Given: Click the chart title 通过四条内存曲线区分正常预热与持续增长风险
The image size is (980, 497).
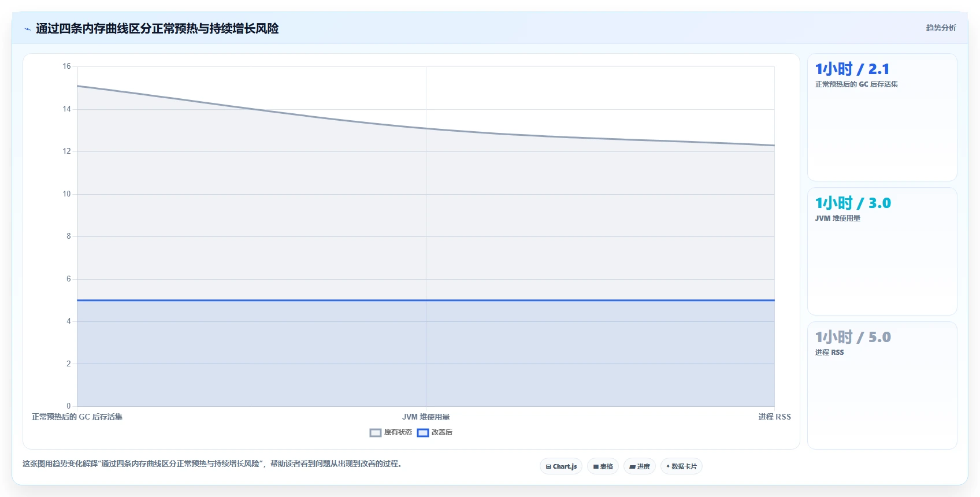Looking at the screenshot, I should (157, 28).
